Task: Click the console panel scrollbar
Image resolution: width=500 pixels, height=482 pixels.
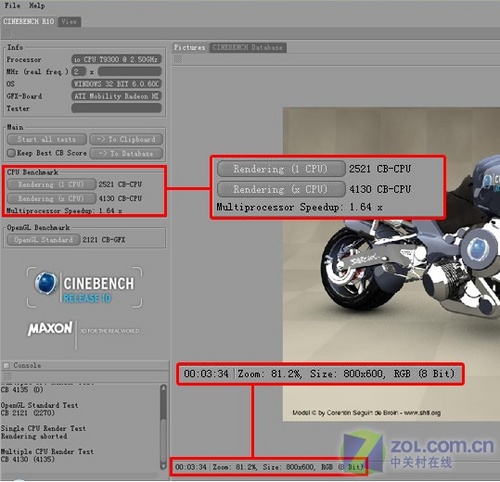Action: pos(163,427)
